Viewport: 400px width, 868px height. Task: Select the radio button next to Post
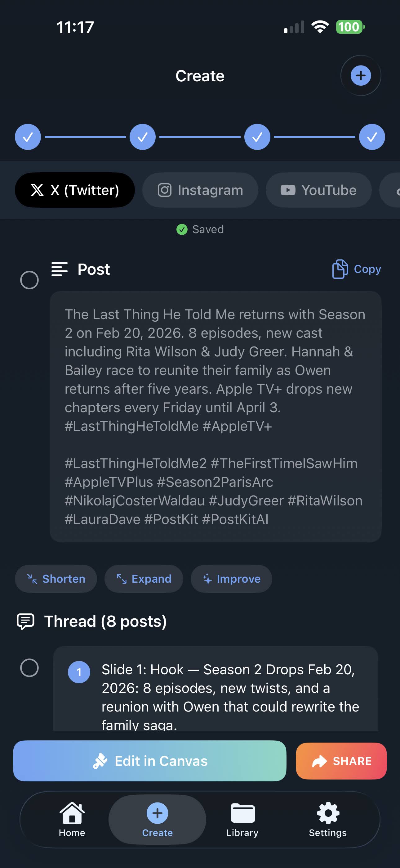click(x=29, y=280)
